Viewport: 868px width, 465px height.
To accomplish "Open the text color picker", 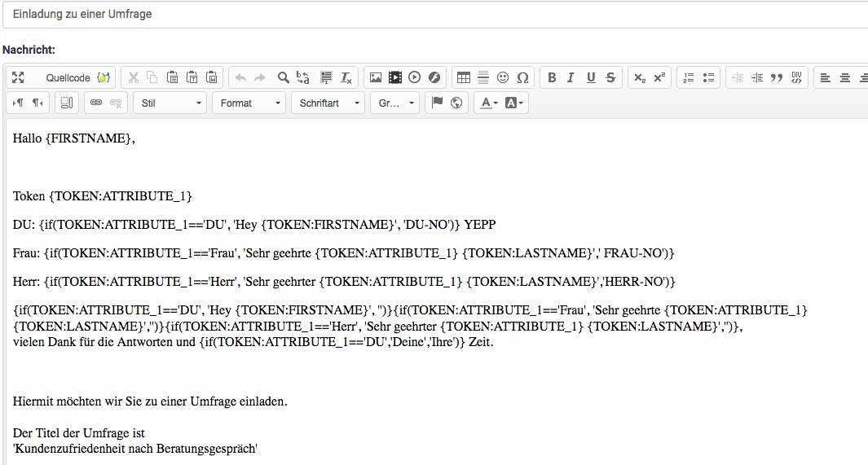I will 488,103.
